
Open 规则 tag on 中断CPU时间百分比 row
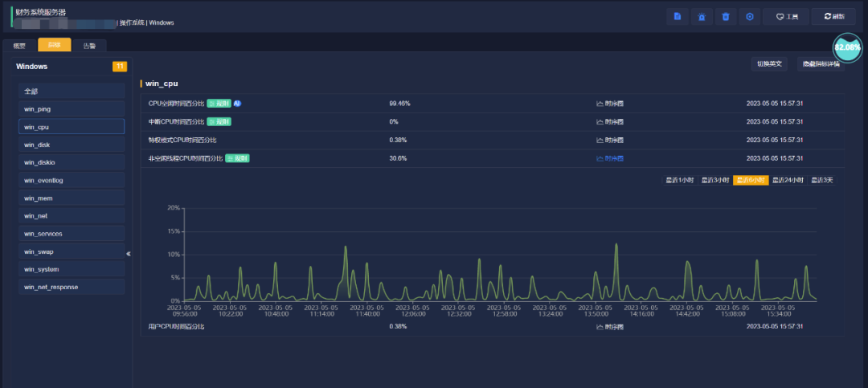219,122
